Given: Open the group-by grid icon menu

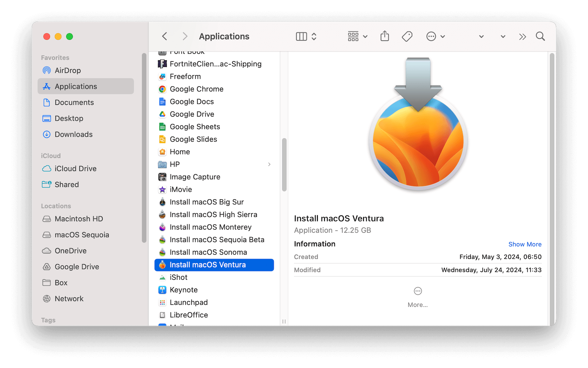Looking at the screenshot, I should tap(357, 36).
